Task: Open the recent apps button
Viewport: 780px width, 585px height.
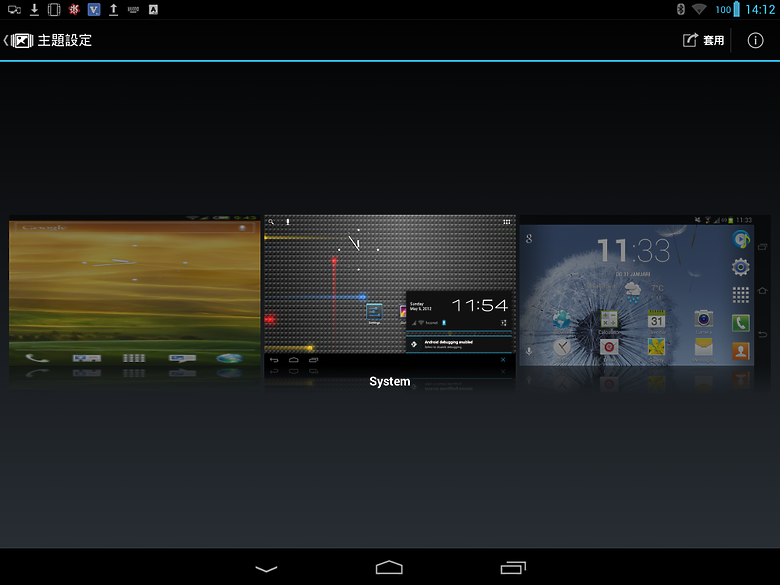Action: [513, 568]
